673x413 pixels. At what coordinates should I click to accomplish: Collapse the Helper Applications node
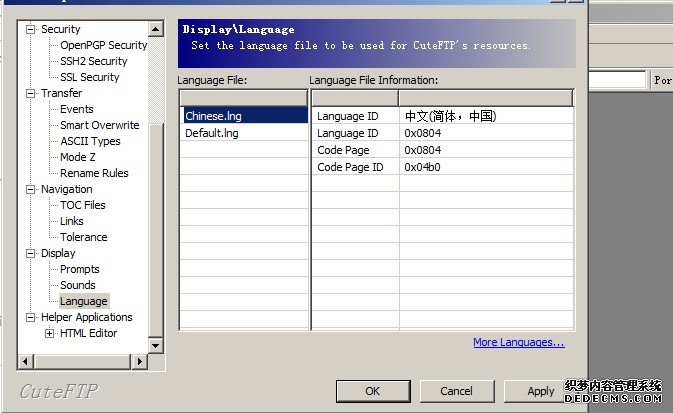click(31, 317)
